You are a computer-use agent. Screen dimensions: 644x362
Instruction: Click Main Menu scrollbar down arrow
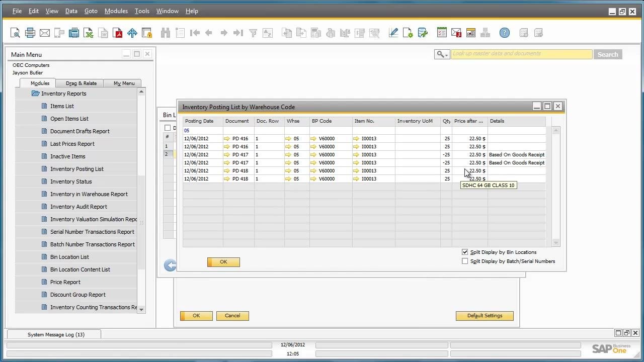(x=141, y=309)
